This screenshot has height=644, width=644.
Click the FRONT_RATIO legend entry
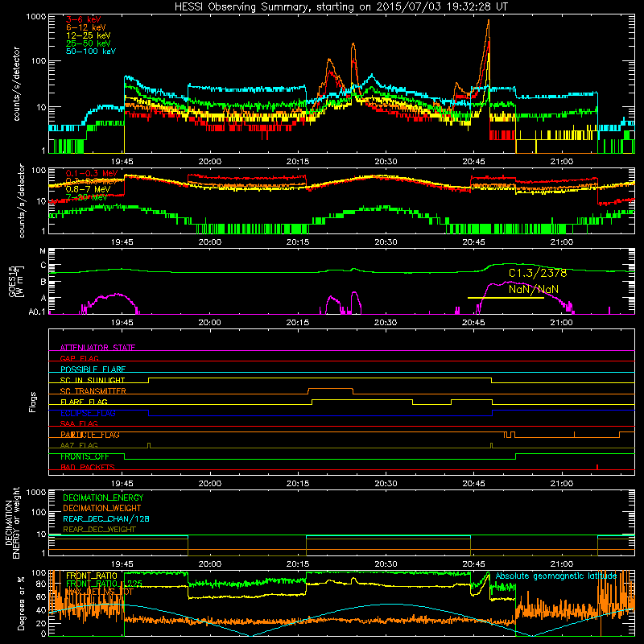click(92, 576)
